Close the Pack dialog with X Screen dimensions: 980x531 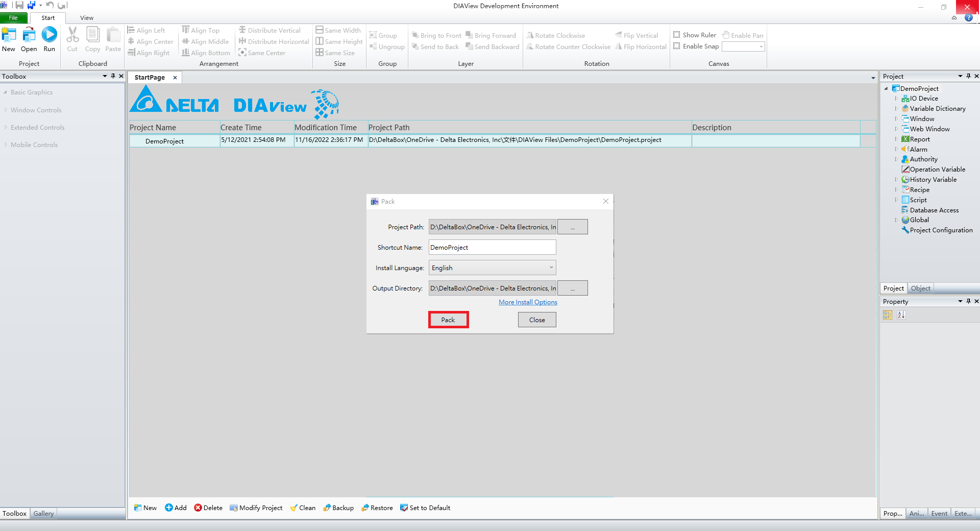[x=606, y=201]
